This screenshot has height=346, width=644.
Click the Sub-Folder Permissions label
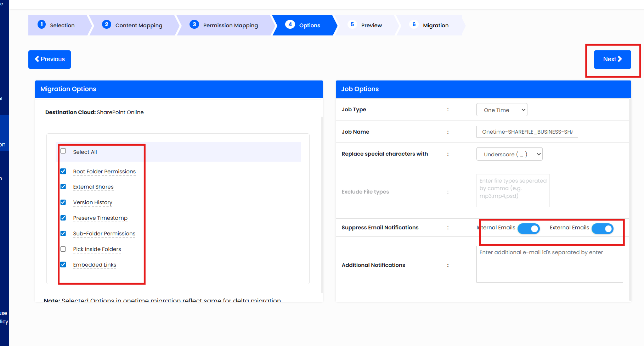click(x=104, y=234)
